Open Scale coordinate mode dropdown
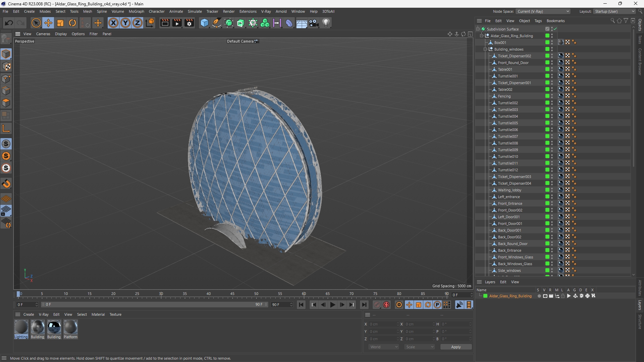 point(420,347)
